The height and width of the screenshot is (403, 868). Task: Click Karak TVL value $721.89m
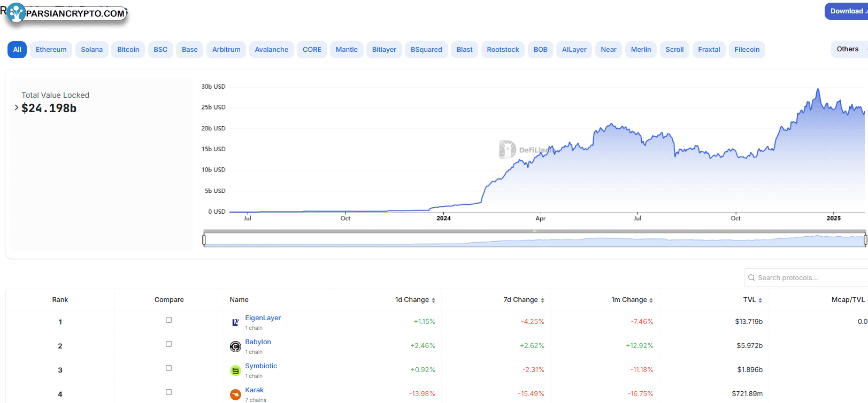tap(748, 394)
